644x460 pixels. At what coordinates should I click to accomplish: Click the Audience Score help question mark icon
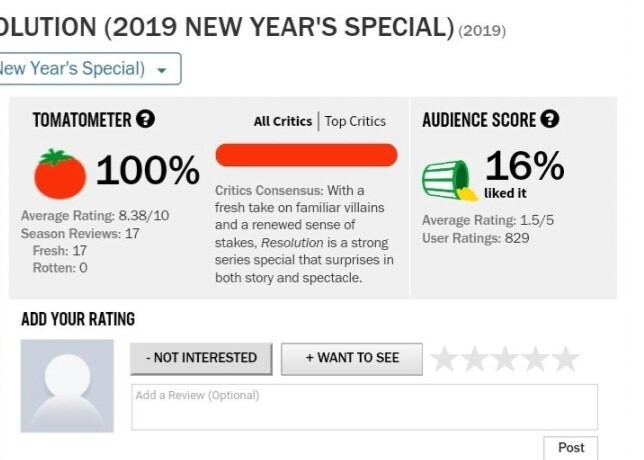point(550,120)
